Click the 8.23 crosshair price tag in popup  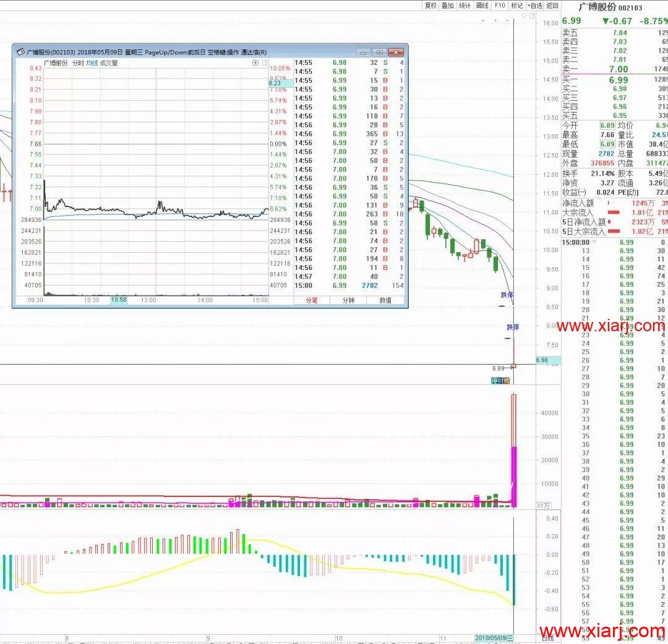[x=281, y=83]
